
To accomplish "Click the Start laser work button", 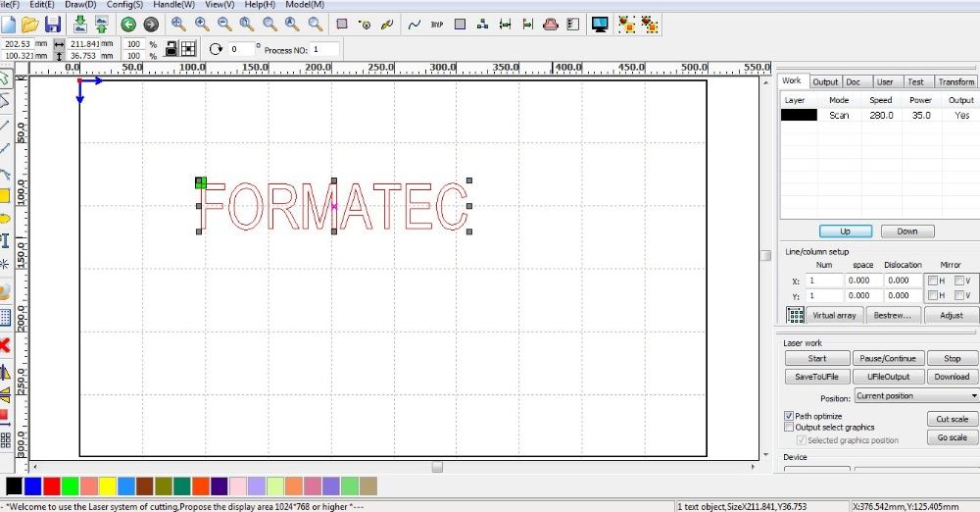I will (x=817, y=359).
